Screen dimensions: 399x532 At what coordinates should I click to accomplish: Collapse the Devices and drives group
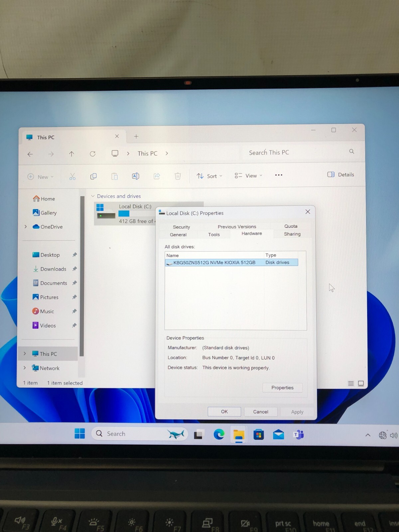[x=93, y=196]
